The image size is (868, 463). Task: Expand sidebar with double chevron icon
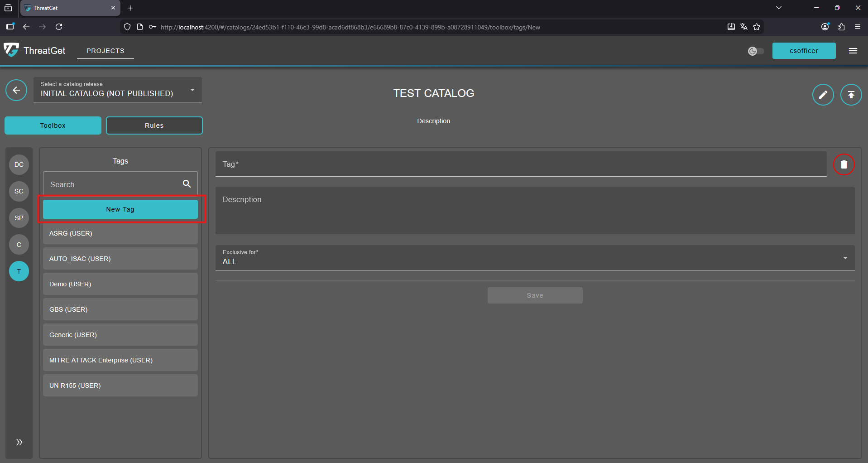(x=19, y=442)
